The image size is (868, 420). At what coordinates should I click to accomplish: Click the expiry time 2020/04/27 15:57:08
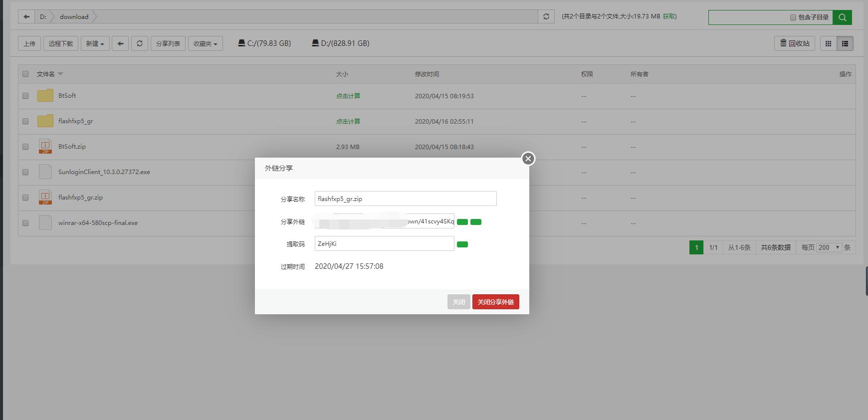[x=349, y=266]
